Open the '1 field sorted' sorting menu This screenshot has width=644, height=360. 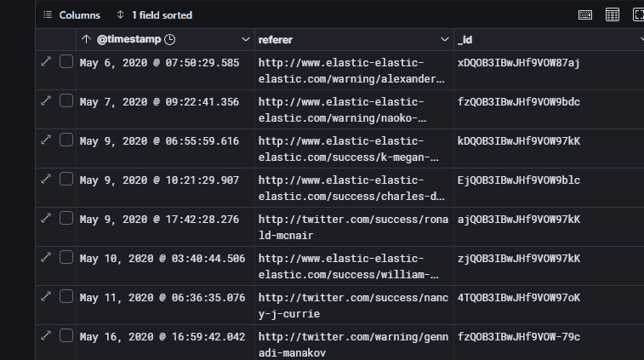(155, 15)
